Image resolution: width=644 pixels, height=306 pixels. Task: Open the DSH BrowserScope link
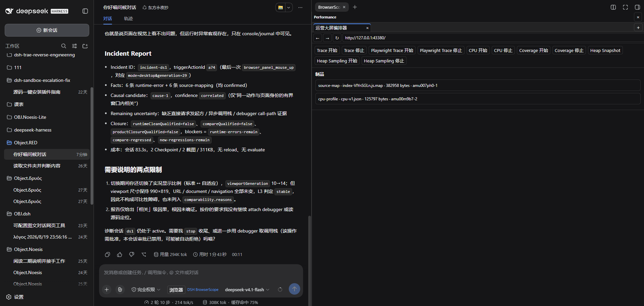click(203, 290)
